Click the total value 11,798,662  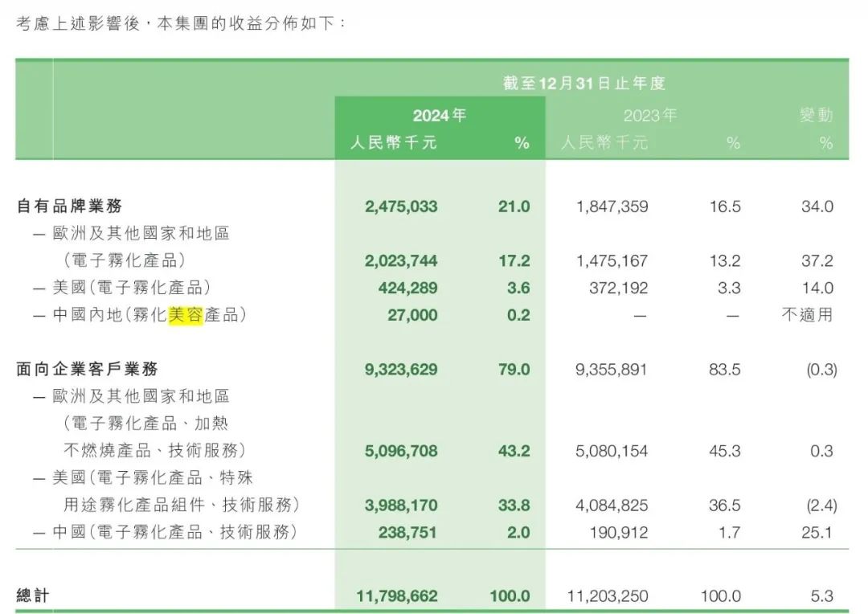coord(396,596)
